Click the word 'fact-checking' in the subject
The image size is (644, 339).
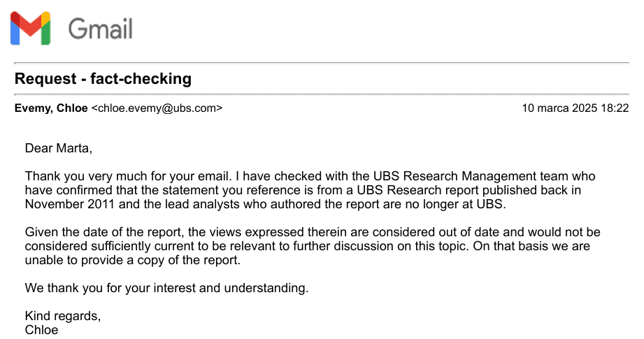[x=141, y=78]
